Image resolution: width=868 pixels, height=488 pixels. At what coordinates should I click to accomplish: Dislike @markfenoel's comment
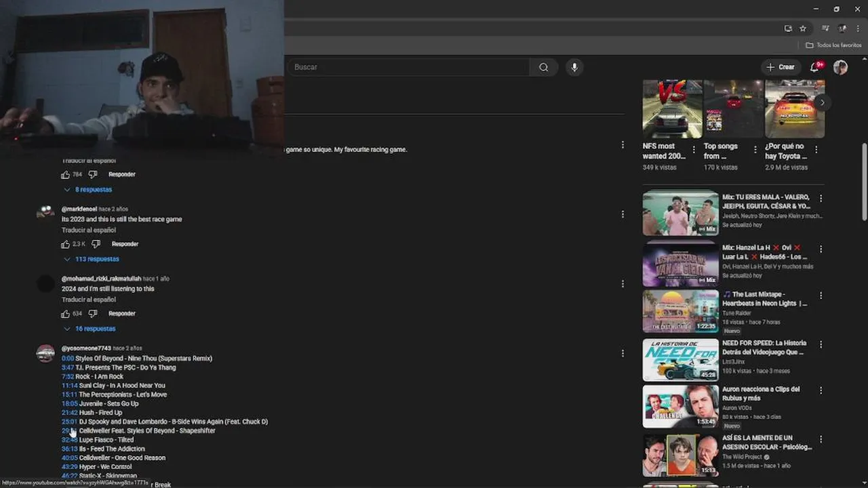(x=96, y=244)
